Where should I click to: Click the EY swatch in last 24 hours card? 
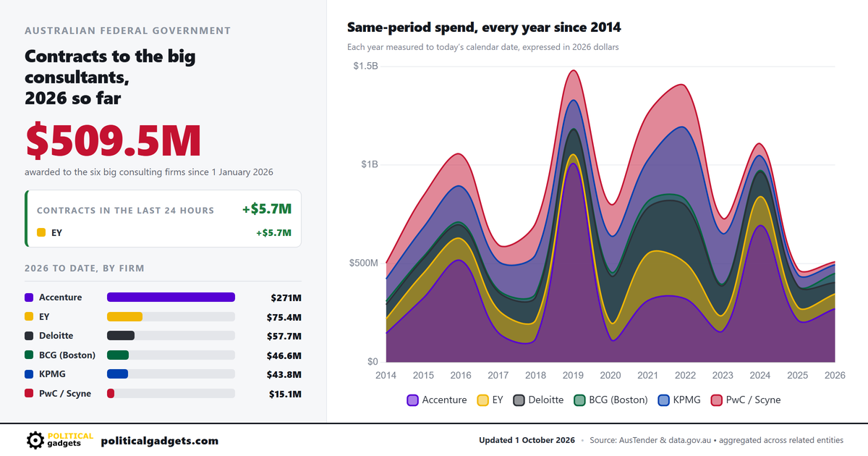tap(41, 233)
